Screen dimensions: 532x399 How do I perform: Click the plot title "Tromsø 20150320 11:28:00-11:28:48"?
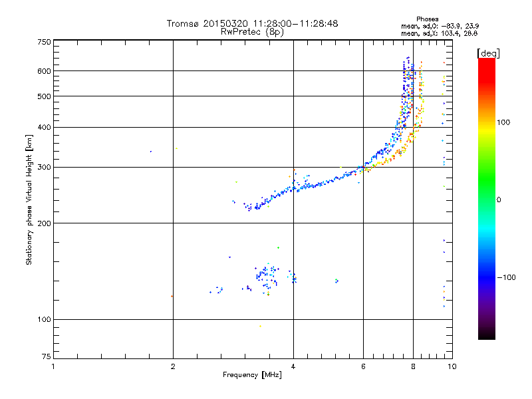(252, 23)
